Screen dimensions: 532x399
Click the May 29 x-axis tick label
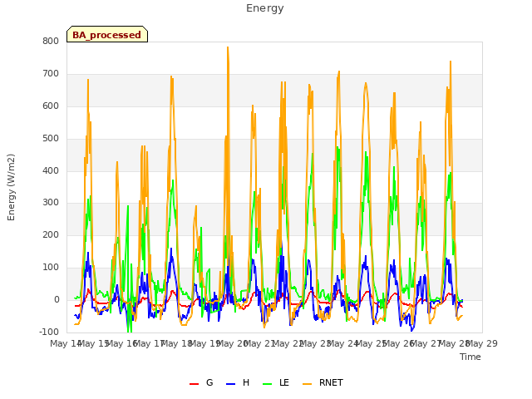tap(482, 343)
